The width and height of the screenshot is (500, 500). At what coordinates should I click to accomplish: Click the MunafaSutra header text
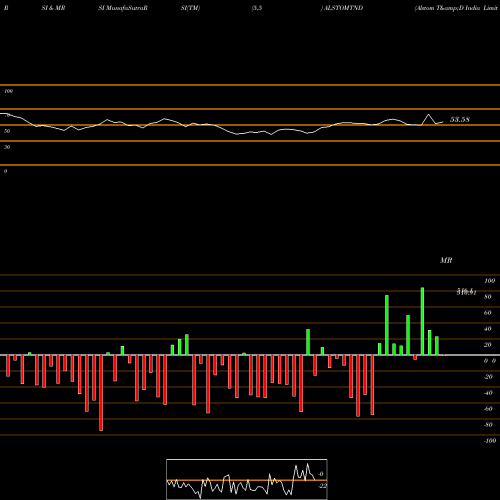(126, 8)
